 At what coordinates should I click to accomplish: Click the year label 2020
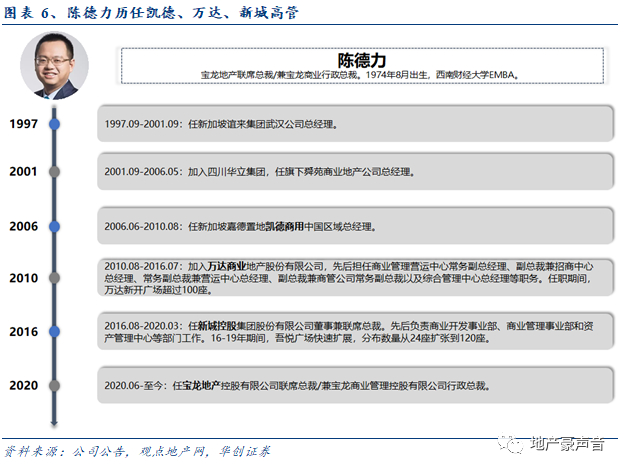[x=23, y=385]
